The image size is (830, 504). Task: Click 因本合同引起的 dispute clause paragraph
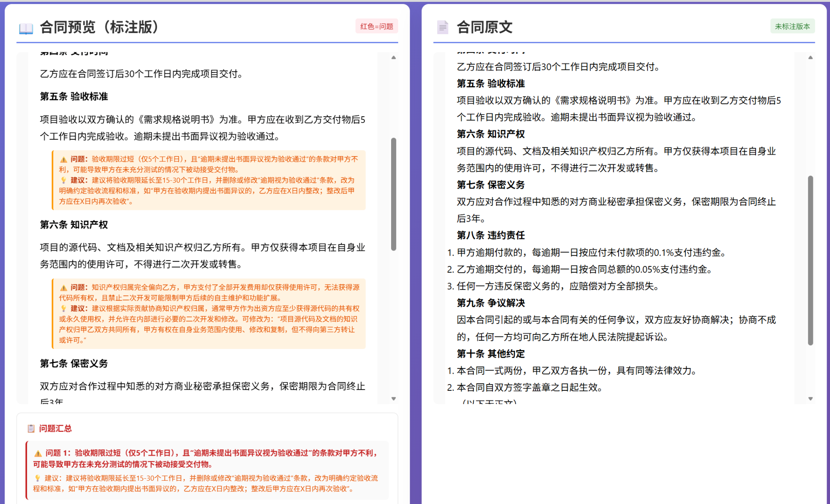click(x=616, y=328)
